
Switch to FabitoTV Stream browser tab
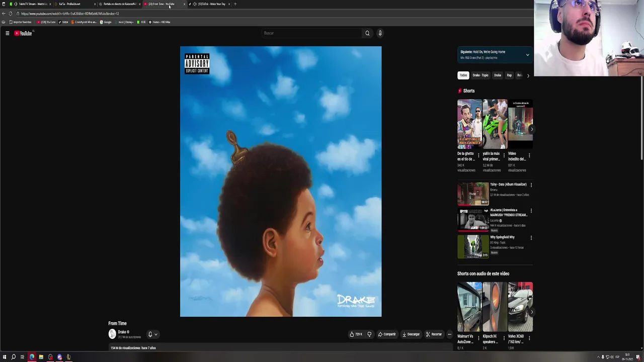pyautogui.click(x=30, y=4)
